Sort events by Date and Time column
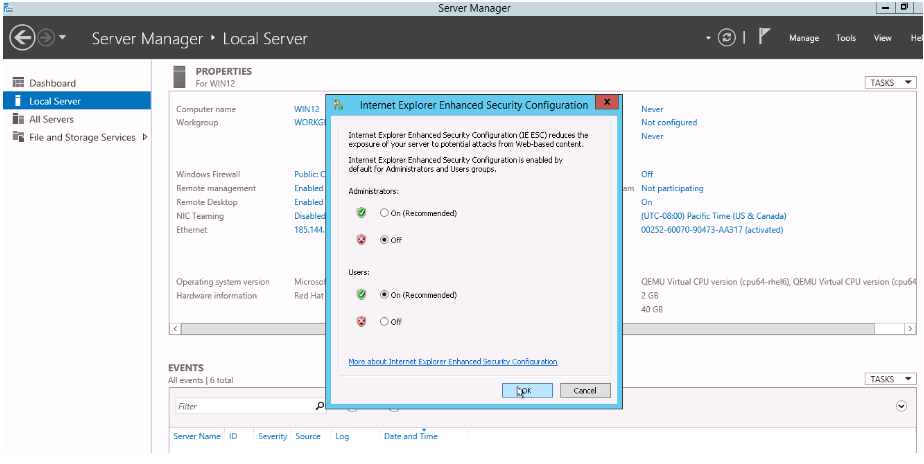Image resolution: width=924 pixels, height=464 pixels. click(x=411, y=436)
